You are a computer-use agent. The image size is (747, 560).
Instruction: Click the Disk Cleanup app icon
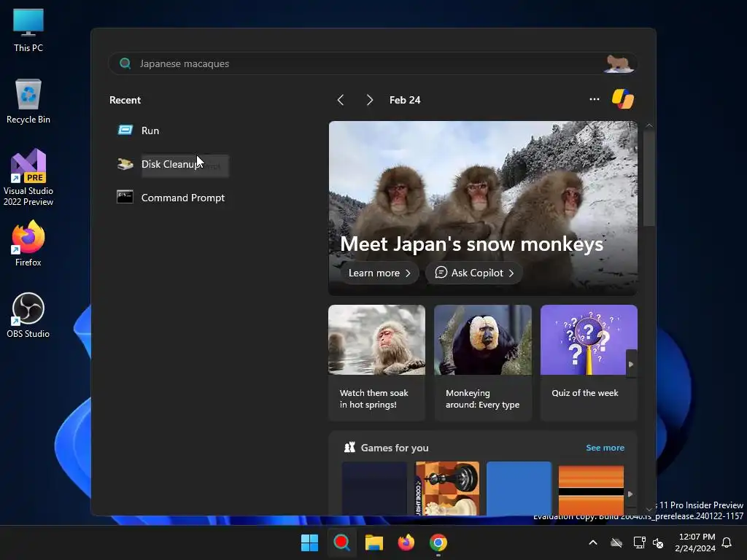[125, 164]
